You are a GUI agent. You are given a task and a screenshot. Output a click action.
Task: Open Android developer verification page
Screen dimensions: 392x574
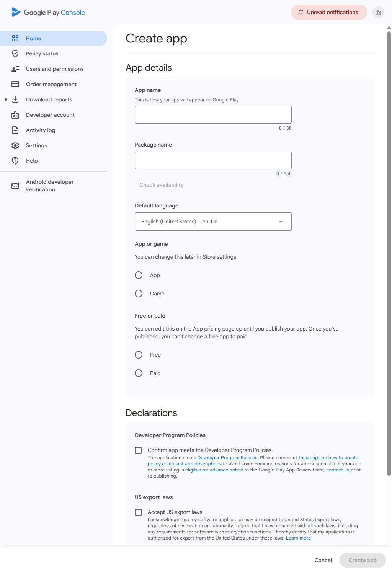54,186
